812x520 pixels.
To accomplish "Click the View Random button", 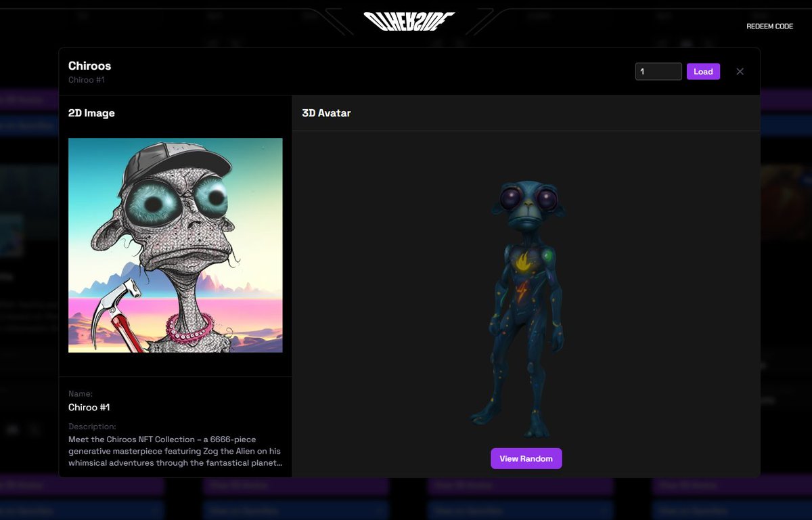I will pos(526,458).
